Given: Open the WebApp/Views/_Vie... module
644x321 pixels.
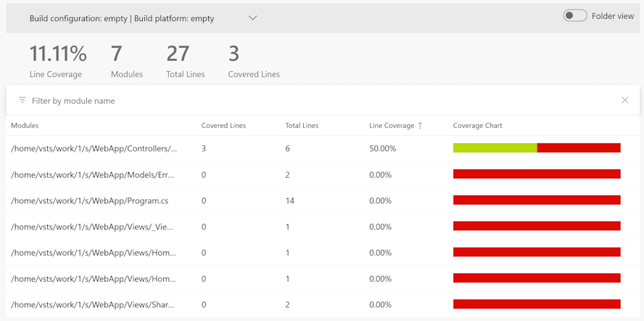Looking at the screenshot, I should (92, 227).
